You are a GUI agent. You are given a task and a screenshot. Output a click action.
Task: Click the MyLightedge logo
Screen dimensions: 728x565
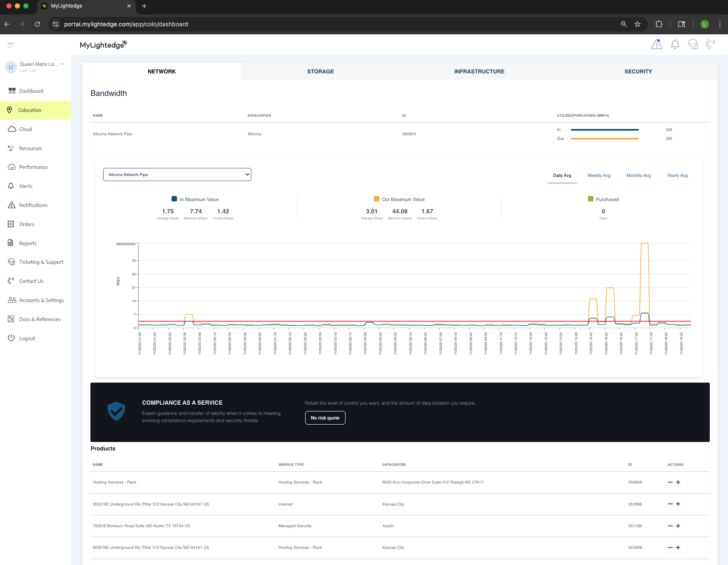pos(104,45)
